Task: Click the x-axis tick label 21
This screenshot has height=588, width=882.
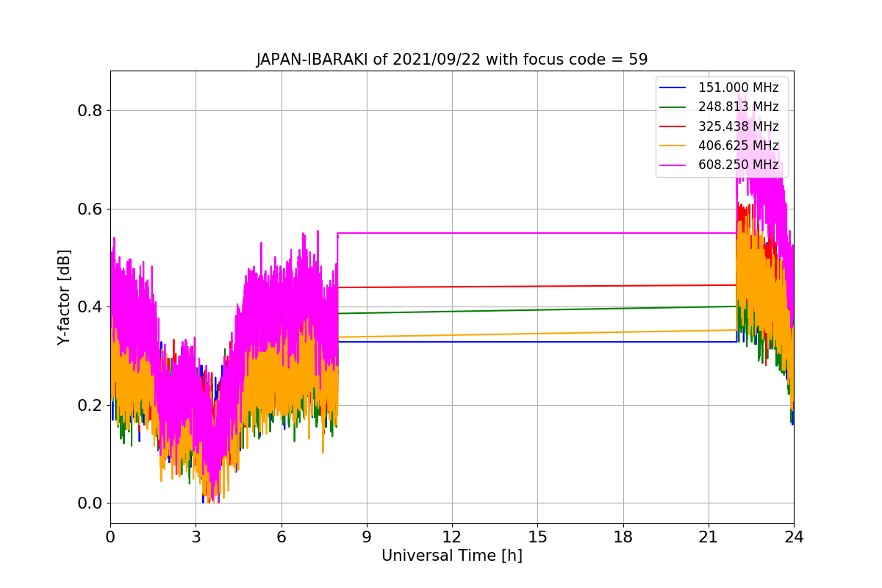Action: 709,537
